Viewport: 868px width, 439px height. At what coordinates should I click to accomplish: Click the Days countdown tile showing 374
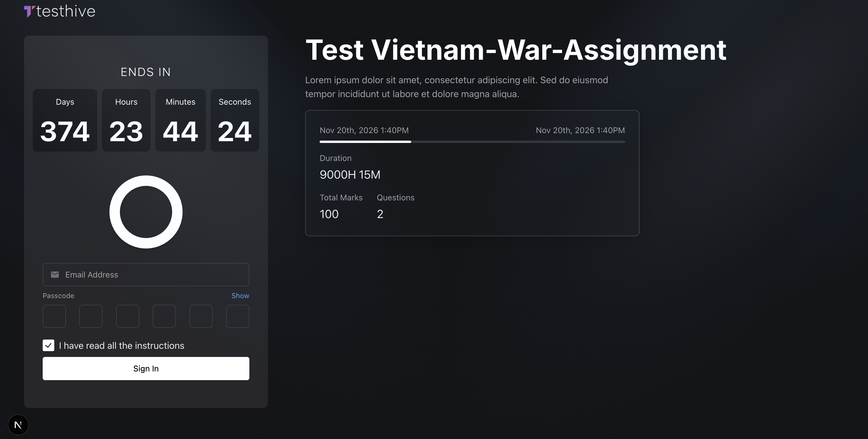point(65,120)
